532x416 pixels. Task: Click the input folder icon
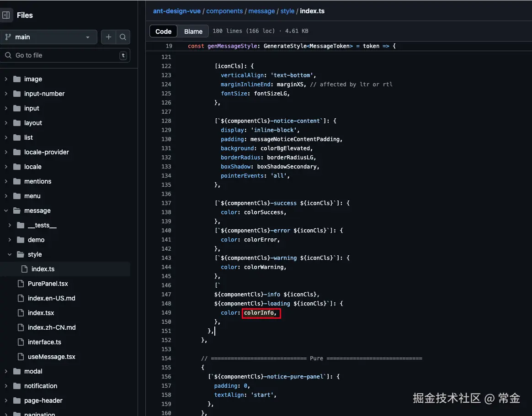[x=17, y=108]
